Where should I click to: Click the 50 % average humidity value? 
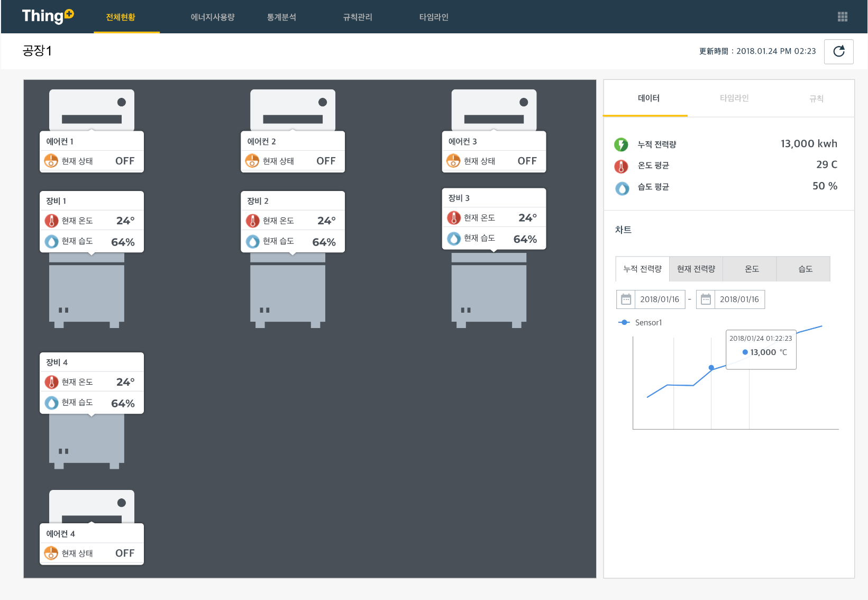click(x=825, y=186)
